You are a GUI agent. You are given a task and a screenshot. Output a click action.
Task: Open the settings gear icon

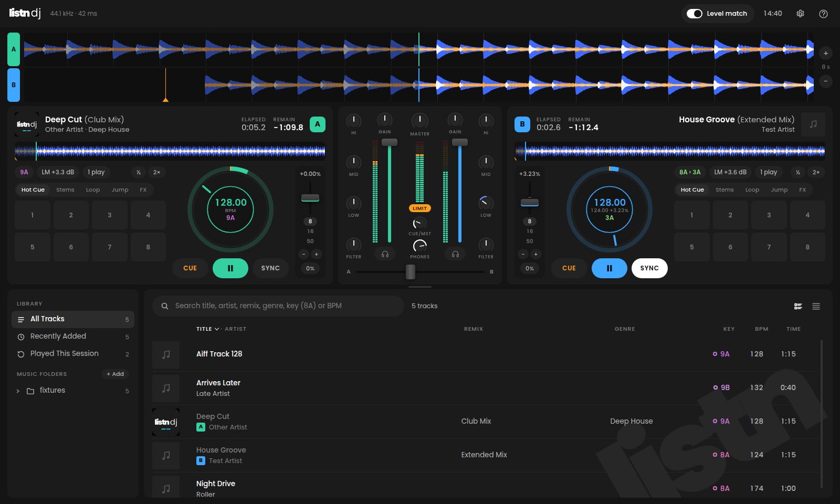(800, 14)
